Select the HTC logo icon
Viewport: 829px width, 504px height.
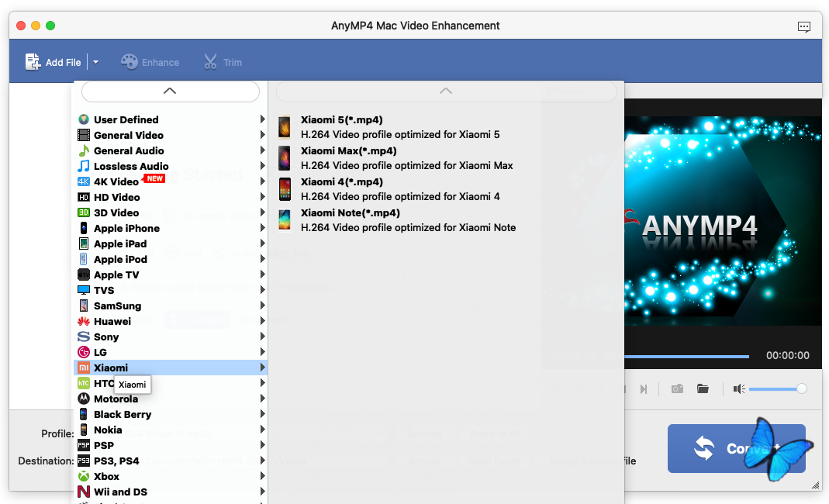(84, 383)
